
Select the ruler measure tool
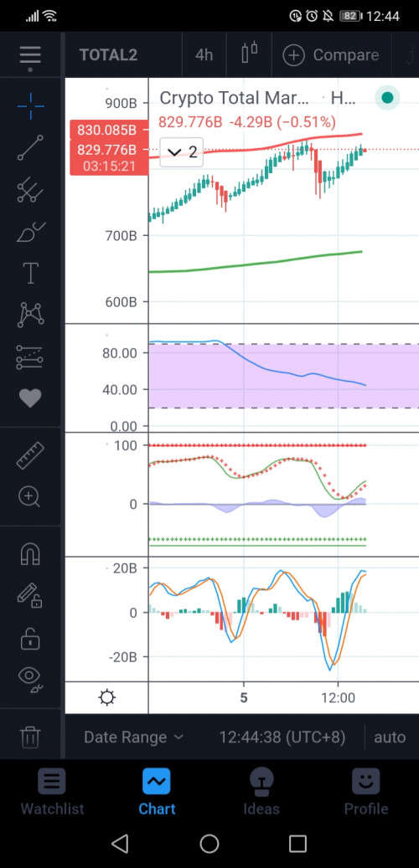pyautogui.click(x=30, y=455)
